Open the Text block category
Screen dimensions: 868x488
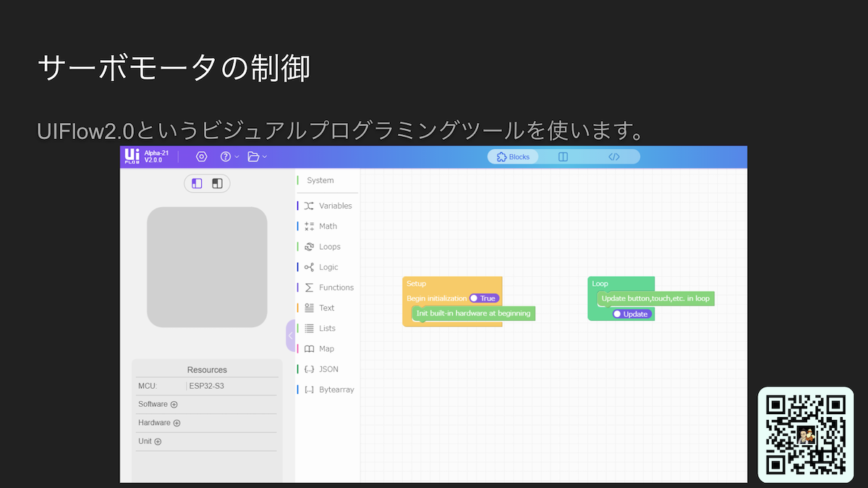coord(328,308)
